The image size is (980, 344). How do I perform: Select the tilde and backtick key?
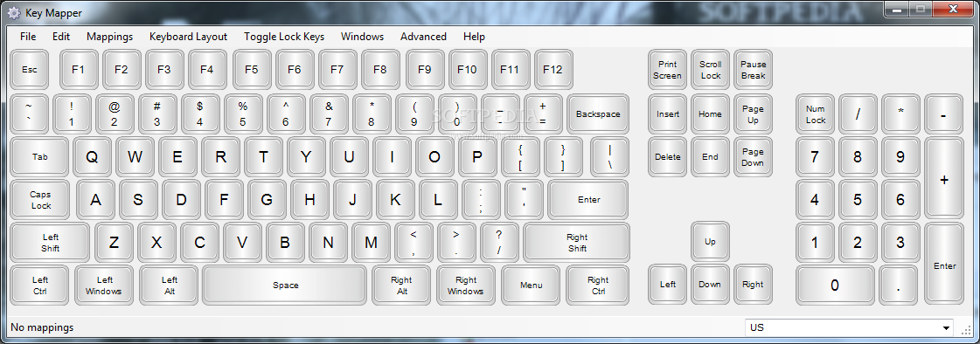click(30, 114)
